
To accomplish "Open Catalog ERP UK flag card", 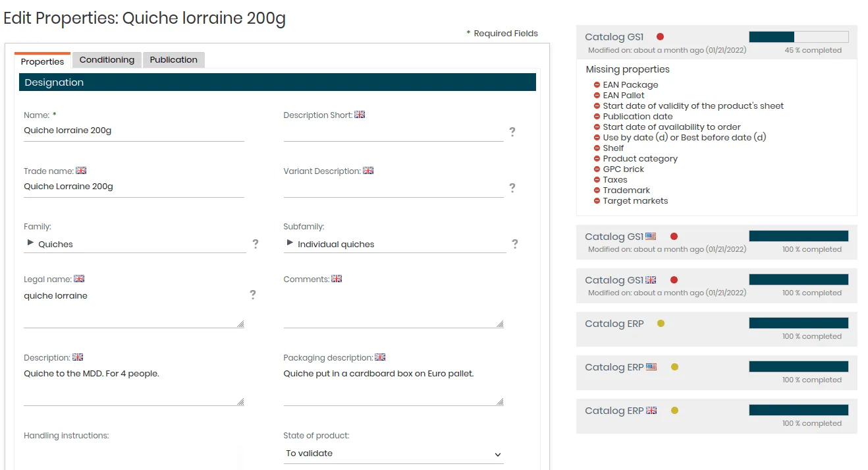I will click(x=717, y=416).
